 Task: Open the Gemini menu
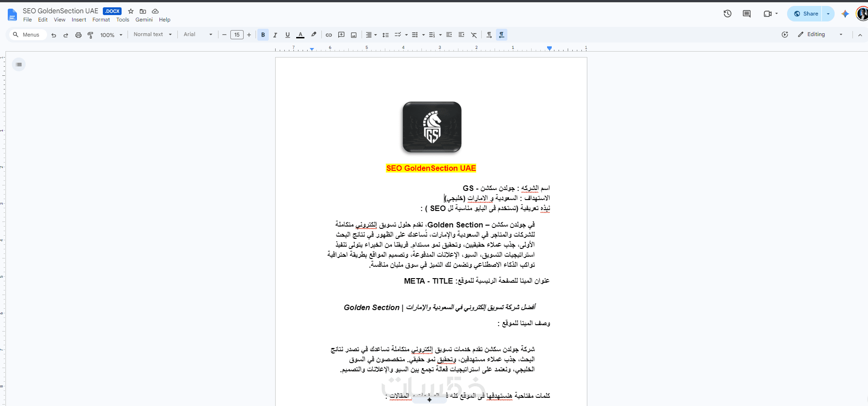[x=144, y=20]
